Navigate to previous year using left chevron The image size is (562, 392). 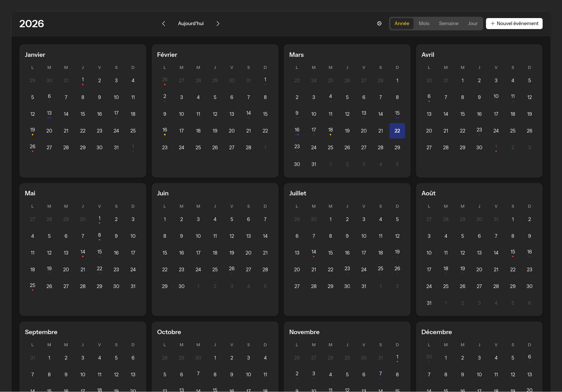click(163, 23)
